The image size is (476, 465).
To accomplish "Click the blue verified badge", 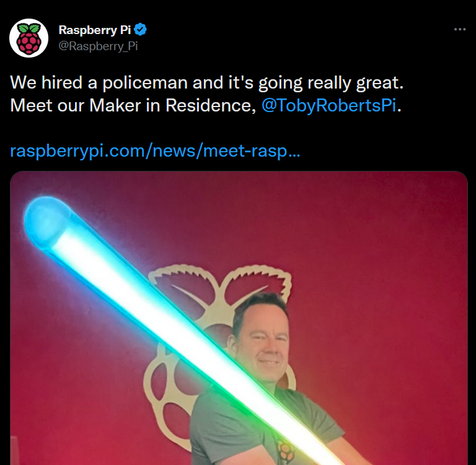I will point(140,30).
